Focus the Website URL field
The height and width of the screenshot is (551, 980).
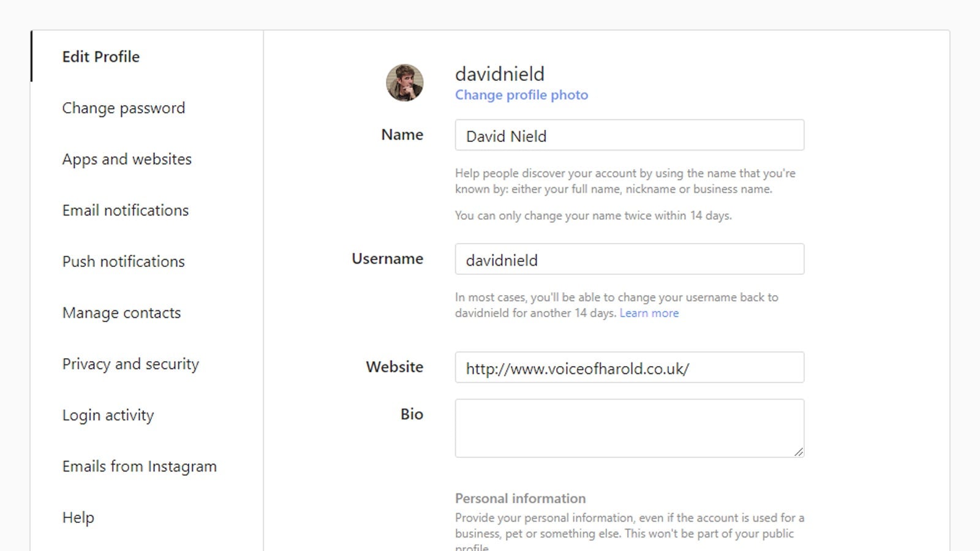629,368
